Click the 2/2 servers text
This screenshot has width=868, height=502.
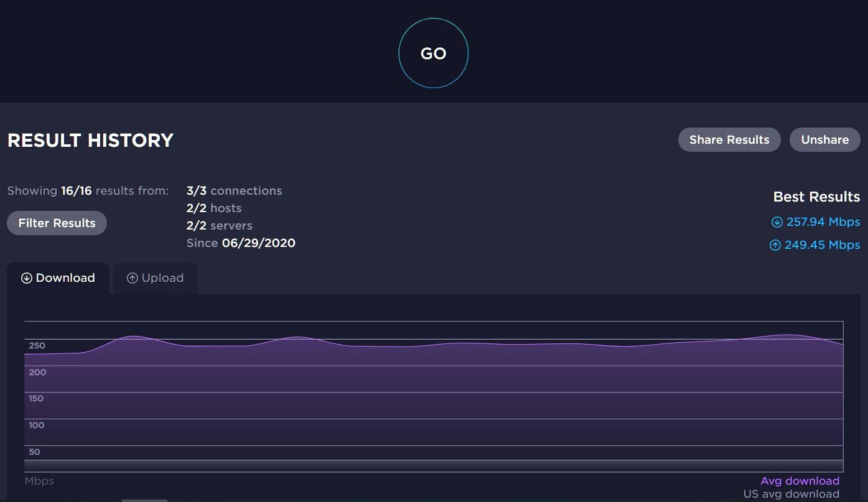click(x=219, y=226)
